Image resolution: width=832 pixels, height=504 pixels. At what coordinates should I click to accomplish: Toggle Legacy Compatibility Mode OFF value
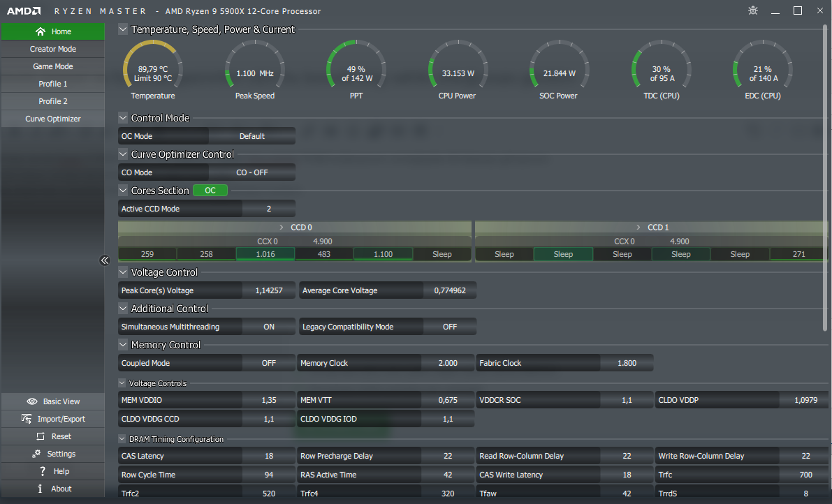(449, 327)
